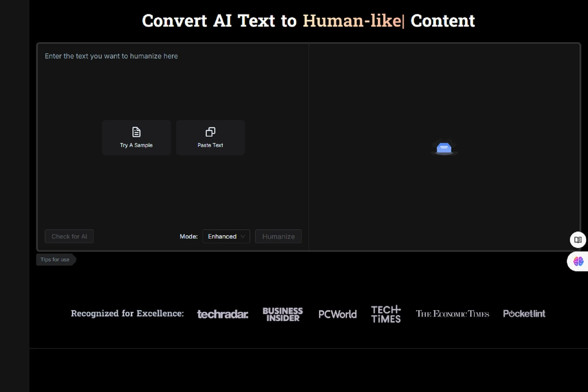Click the TechRadar logo link
This screenshot has width=588, height=392.
223,314
